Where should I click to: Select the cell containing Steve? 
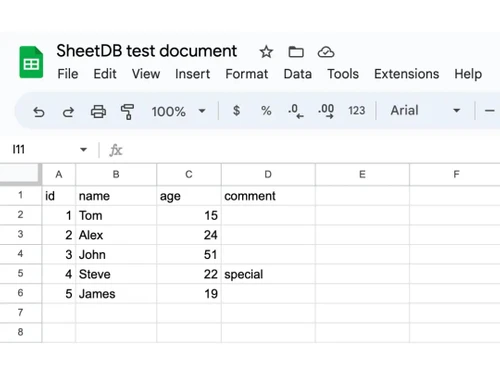[x=116, y=274]
